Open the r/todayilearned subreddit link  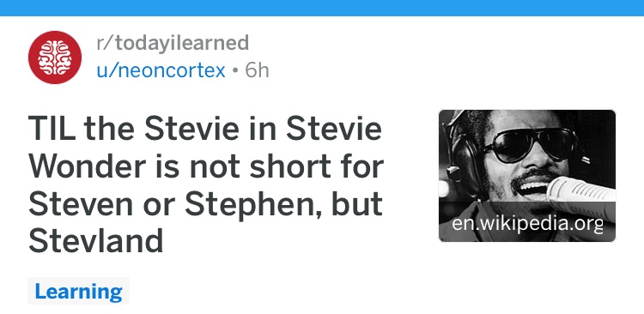point(173,43)
